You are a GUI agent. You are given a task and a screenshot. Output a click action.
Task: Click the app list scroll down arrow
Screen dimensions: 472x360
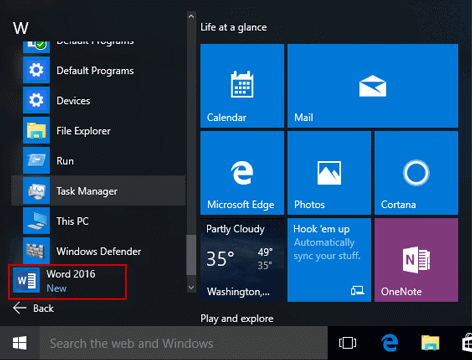(x=191, y=287)
